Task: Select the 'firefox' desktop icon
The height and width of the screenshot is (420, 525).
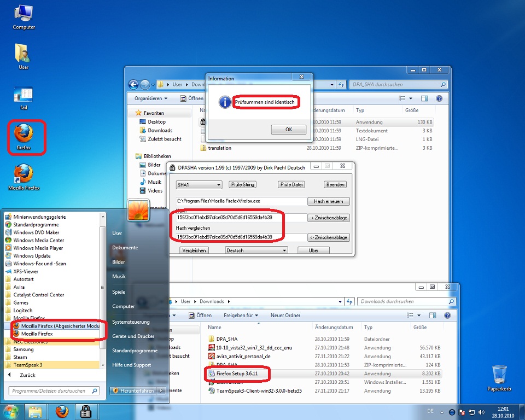Action: (x=24, y=137)
